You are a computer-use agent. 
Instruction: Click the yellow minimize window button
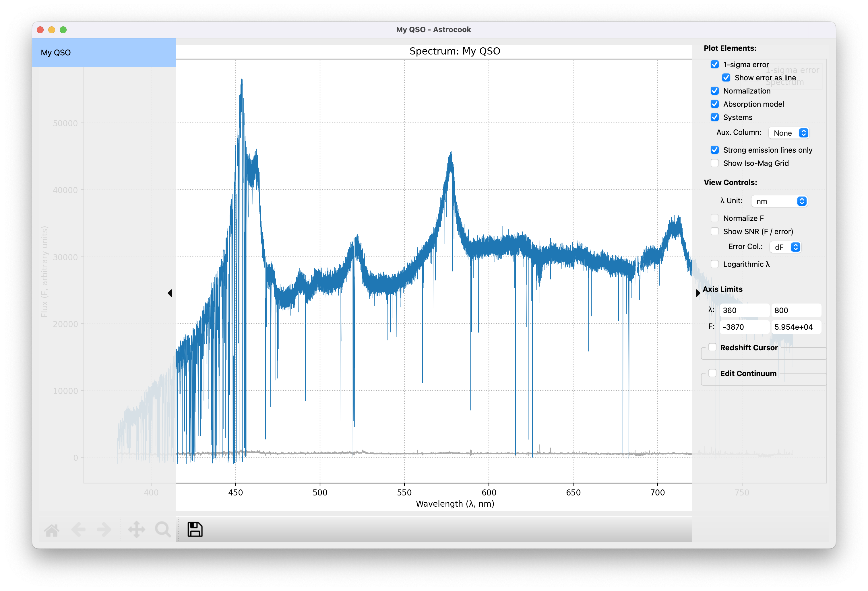pyautogui.click(x=52, y=30)
